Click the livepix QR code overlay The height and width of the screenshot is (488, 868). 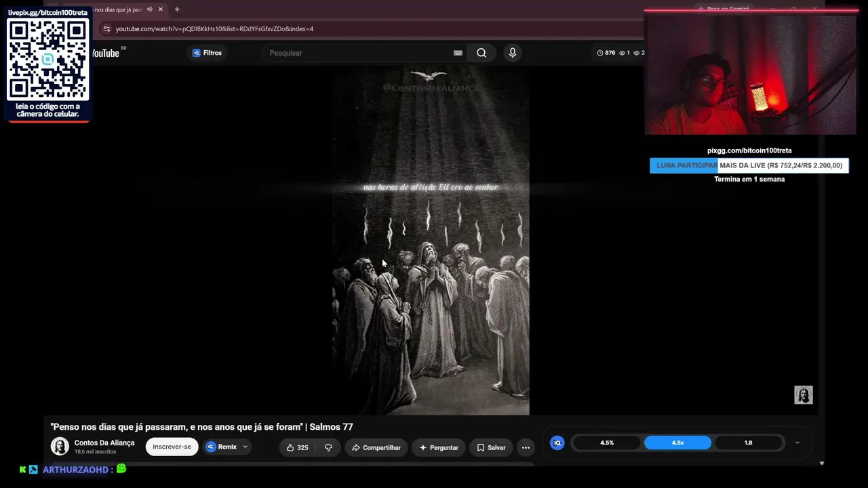48,60
